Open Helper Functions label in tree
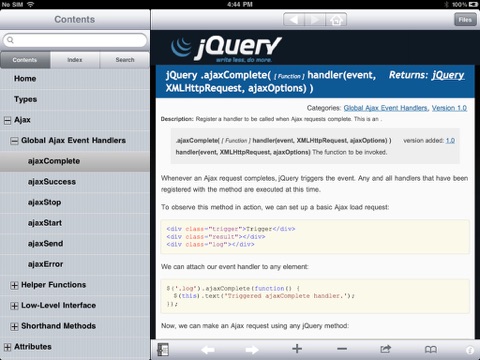Image resolution: width=480 pixels, height=360 pixels. [x=54, y=285]
